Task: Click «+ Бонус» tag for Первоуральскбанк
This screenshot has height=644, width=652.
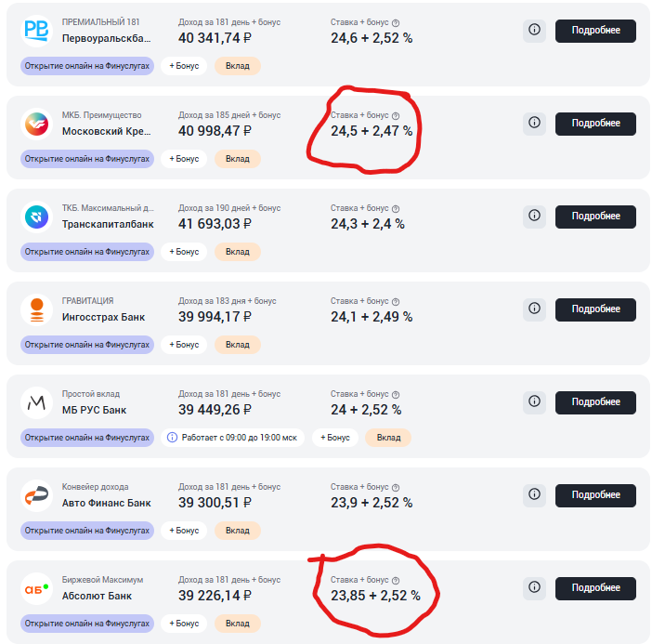Action: (184, 66)
